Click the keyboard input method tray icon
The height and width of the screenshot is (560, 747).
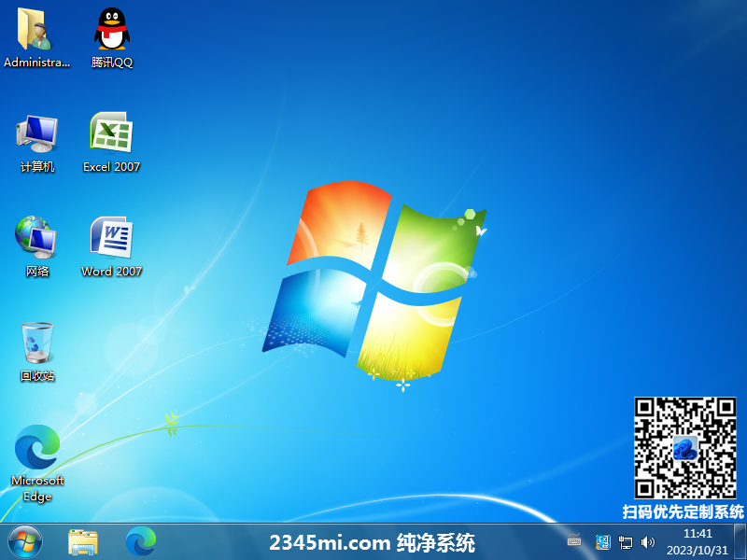[574, 541]
